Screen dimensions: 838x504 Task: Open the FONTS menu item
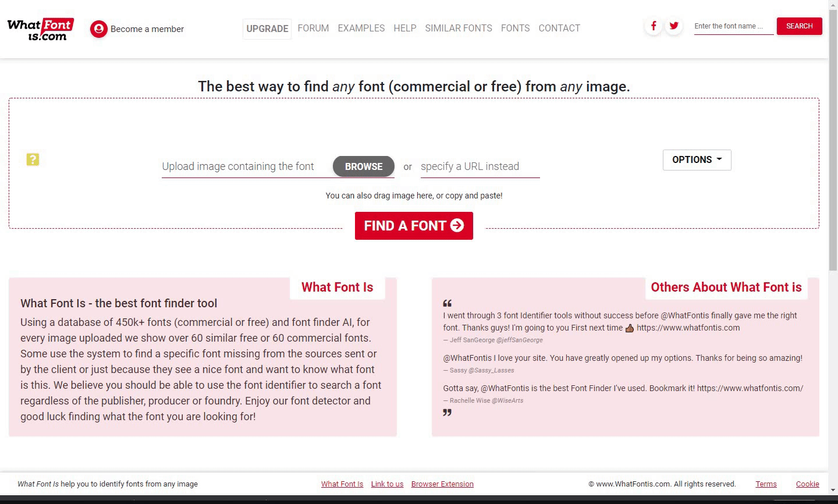[515, 28]
